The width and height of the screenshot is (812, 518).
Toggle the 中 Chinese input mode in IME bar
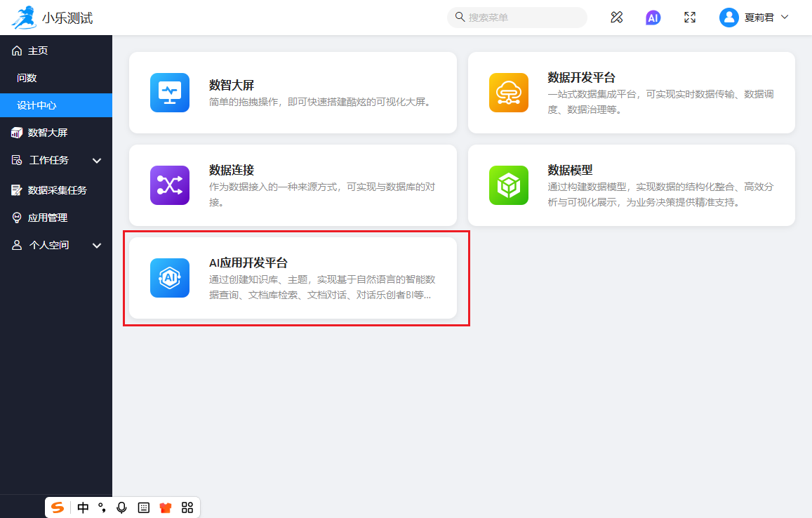point(83,507)
